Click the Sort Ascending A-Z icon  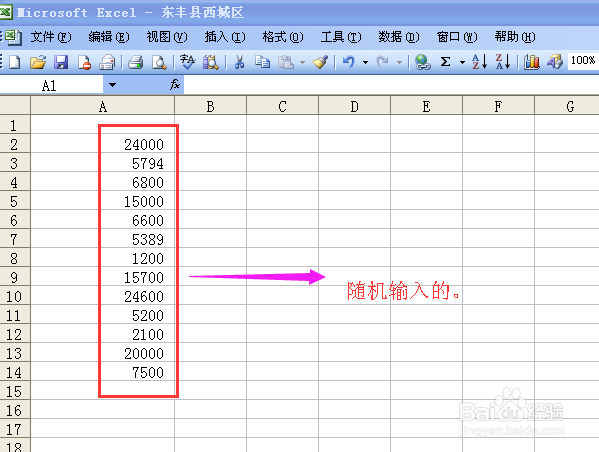[x=479, y=62]
